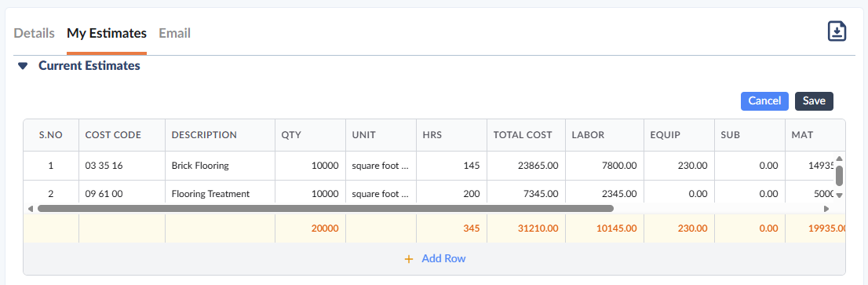Click the S.NO column header
868x285 pixels.
point(51,135)
